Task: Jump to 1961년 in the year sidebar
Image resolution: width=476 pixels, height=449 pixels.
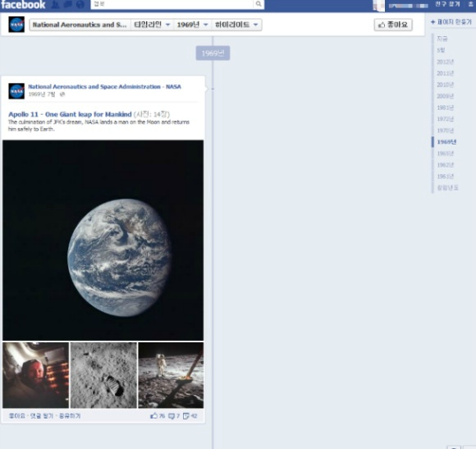Action: coord(445,176)
